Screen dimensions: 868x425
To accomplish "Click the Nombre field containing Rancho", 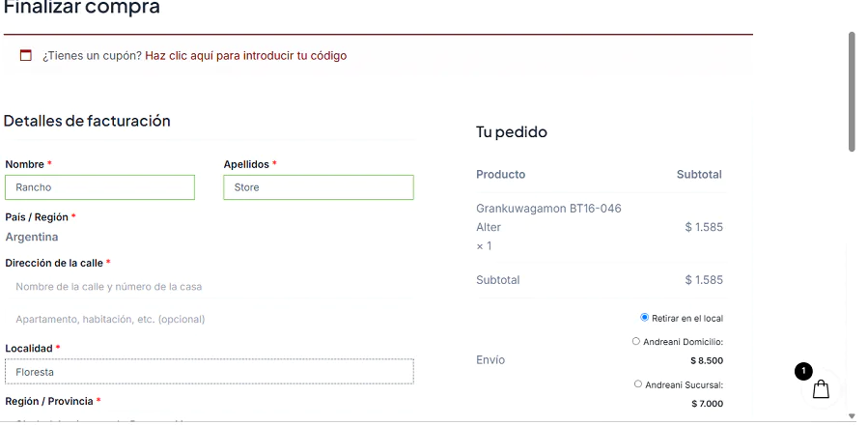I will (99, 187).
